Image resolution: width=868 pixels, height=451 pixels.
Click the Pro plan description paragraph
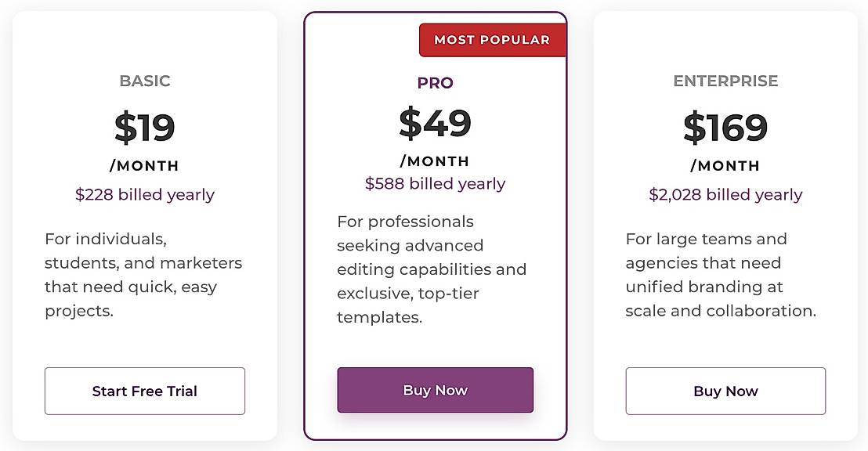(431, 269)
